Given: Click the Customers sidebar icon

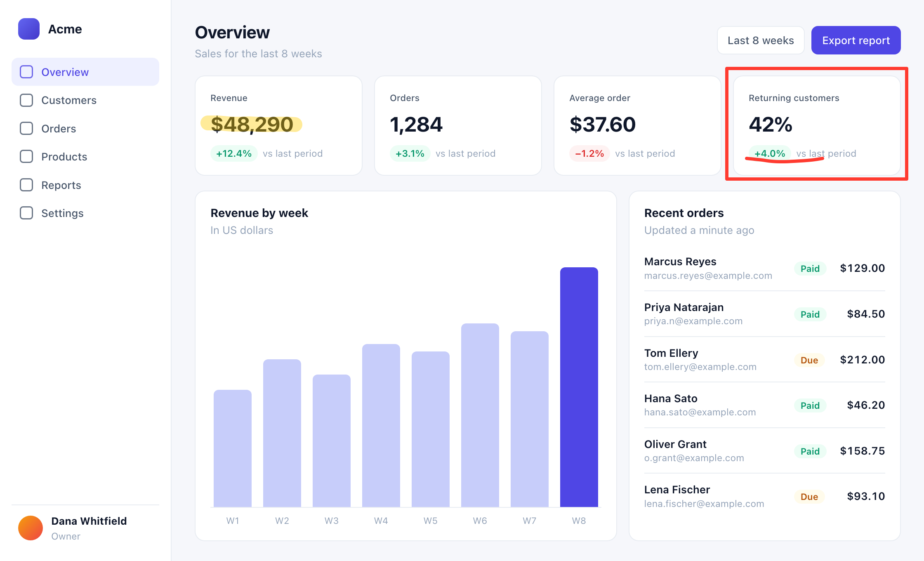Looking at the screenshot, I should tap(26, 100).
